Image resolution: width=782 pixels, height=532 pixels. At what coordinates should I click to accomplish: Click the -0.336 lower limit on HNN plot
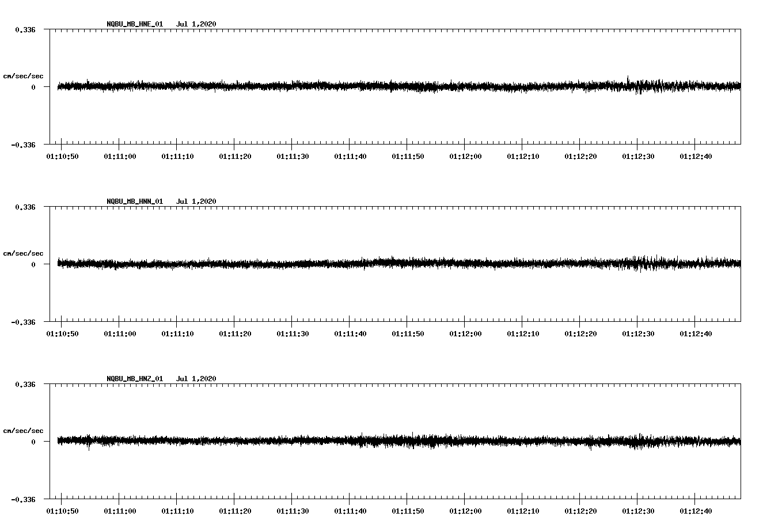pyautogui.click(x=23, y=322)
